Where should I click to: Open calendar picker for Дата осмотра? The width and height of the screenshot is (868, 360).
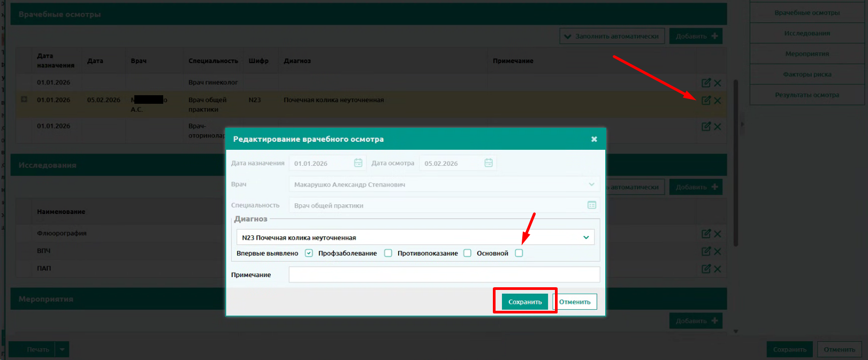coord(489,163)
